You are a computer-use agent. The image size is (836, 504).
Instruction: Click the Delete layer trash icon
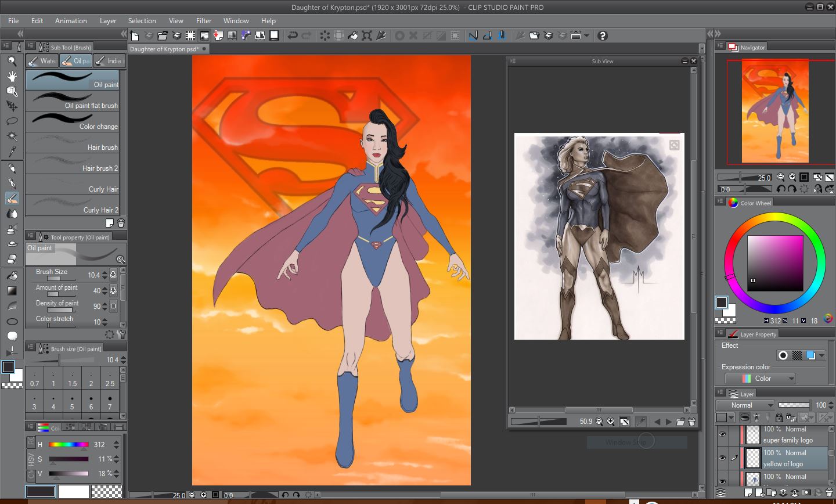point(828,492)
